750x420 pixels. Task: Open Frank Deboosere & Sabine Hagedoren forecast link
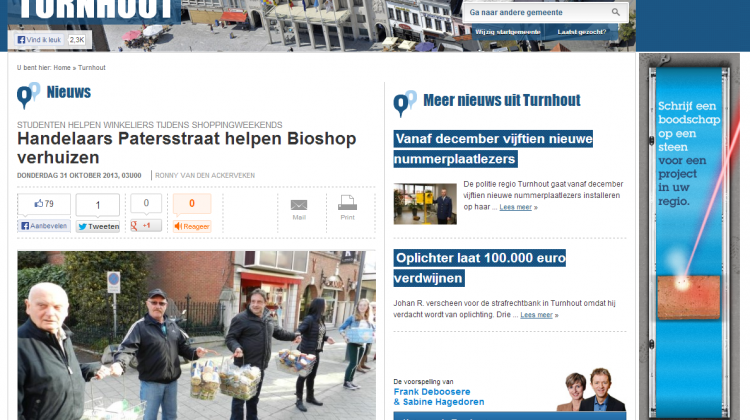pyautogui.click(x=439, y=397)
